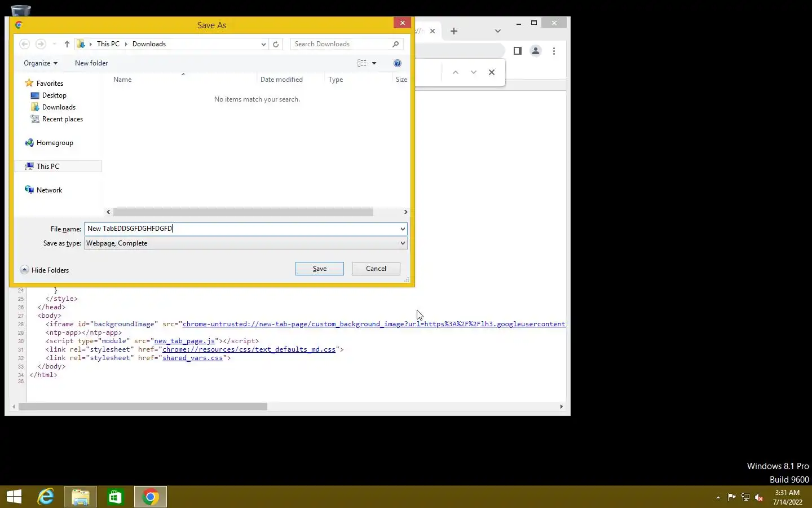
Task: Expand the address bar path dropdown
Action: [x=263, y=44]
